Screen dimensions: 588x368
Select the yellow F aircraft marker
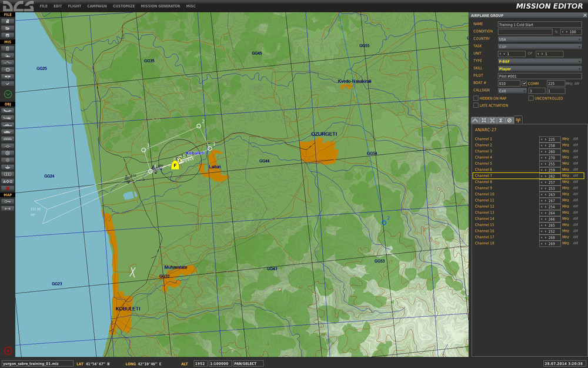point(175,165)
